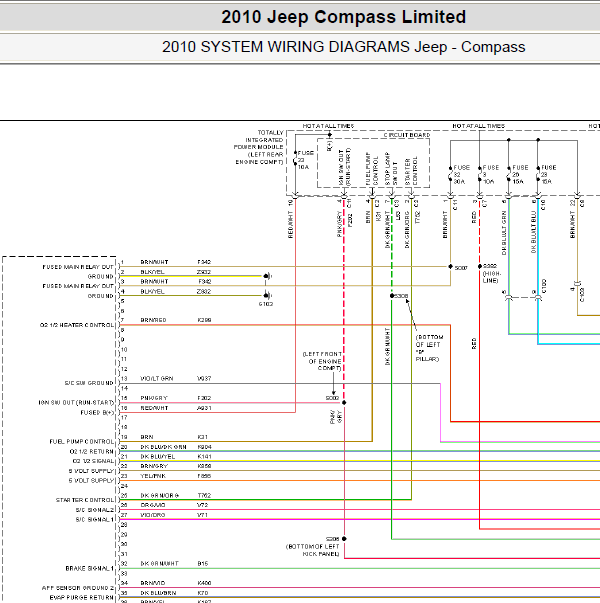The image size is (600, 603).
Task: Click the "YEL/PNK" wire color label
Action: click(153, 476)
